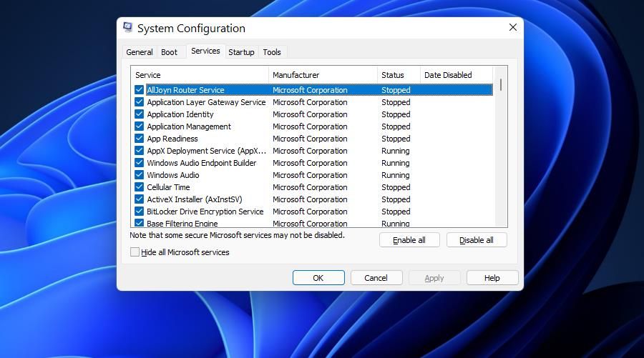Sort list by Status column header
The image size is (644, 358).
click(399, 75)
